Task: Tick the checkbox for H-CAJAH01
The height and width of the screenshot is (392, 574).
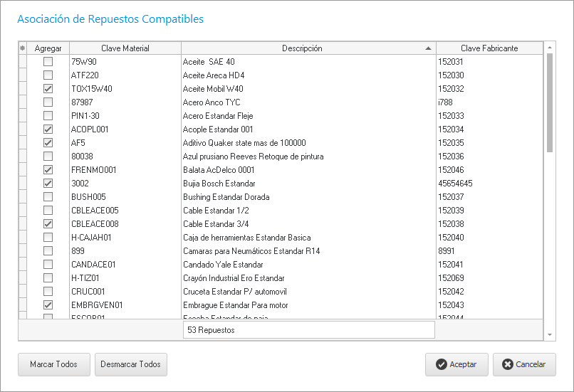Action: click(48, 238)
